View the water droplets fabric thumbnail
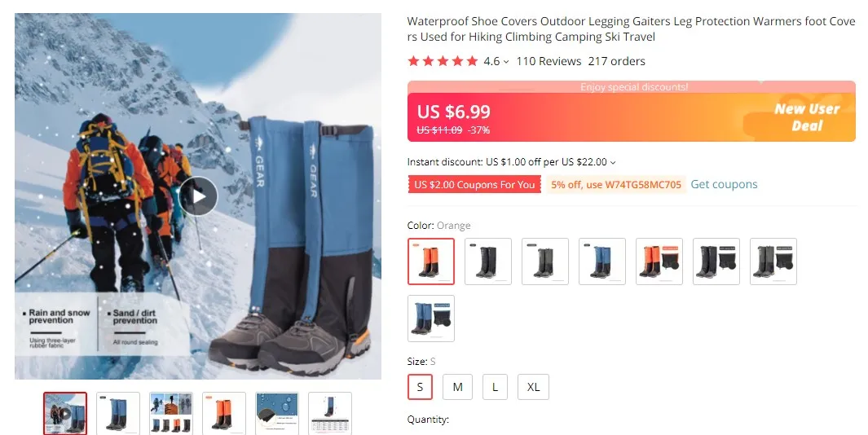The height and width of the screenshot is (435, 868). tap(277, 414)
